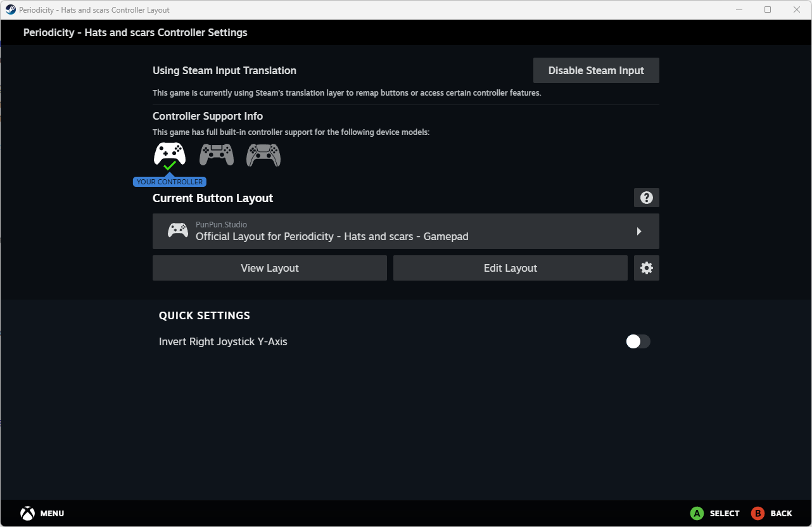Screen dimensions: 812x527
Task: Maximize the Controller Layout window
Action: 768,10
